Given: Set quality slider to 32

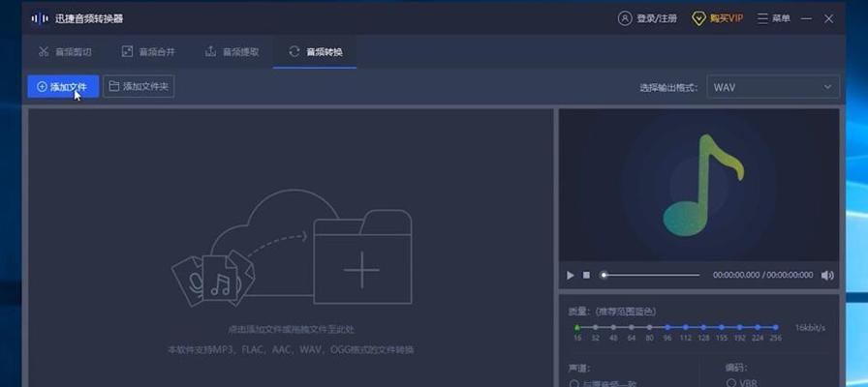Looking at the screenshot, I should [595, 328].
